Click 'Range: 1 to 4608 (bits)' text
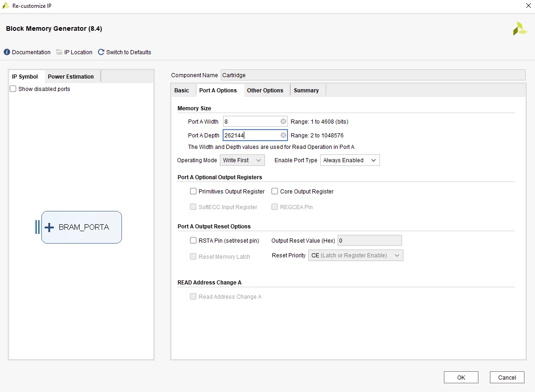The width and height of the screenshot is (535, 392). pos(319,122)
